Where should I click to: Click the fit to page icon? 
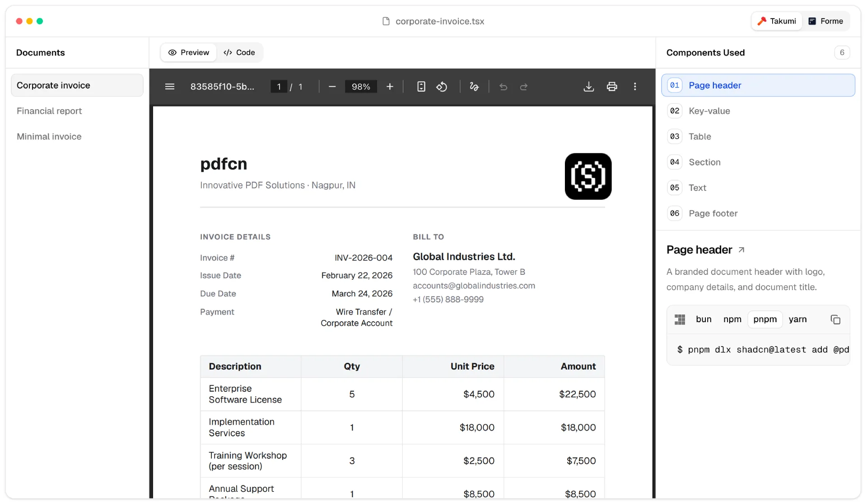(x=421, y=87)
